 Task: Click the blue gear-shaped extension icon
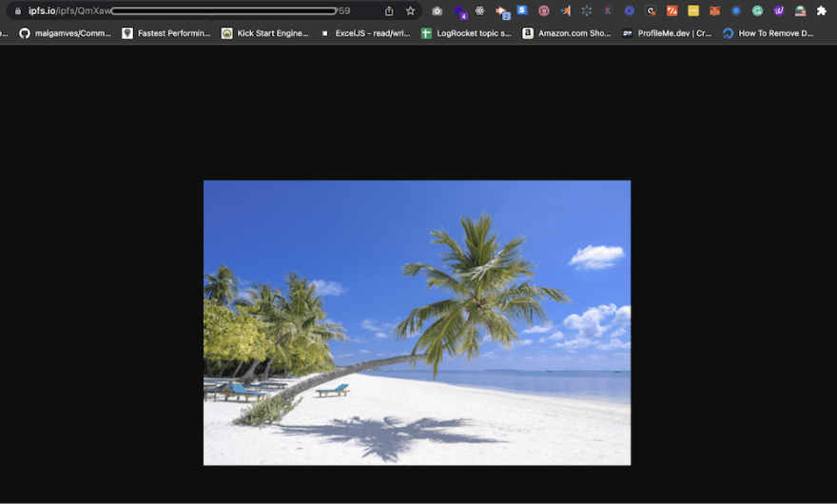(629, 11)
